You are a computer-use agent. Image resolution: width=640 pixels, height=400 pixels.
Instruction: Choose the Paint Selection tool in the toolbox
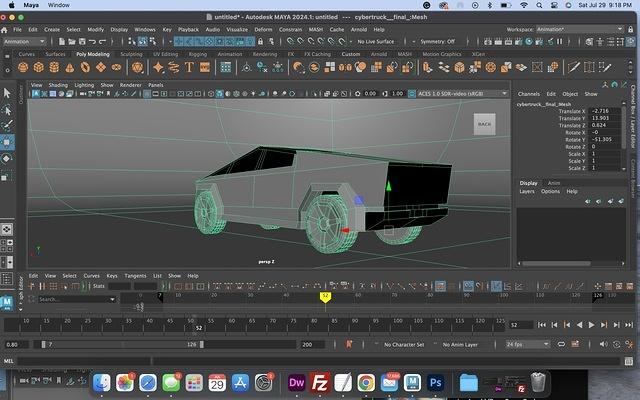click(7, 126)
